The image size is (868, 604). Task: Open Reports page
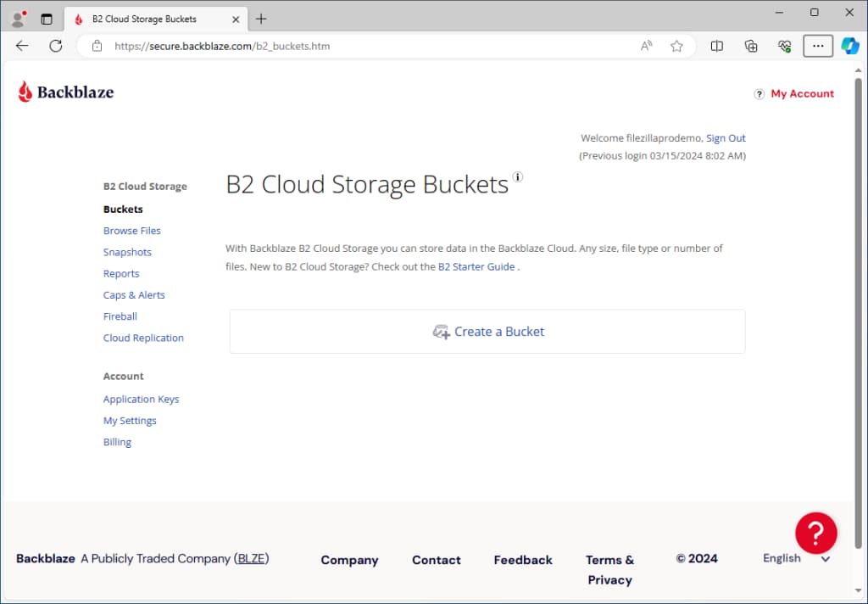121,274
